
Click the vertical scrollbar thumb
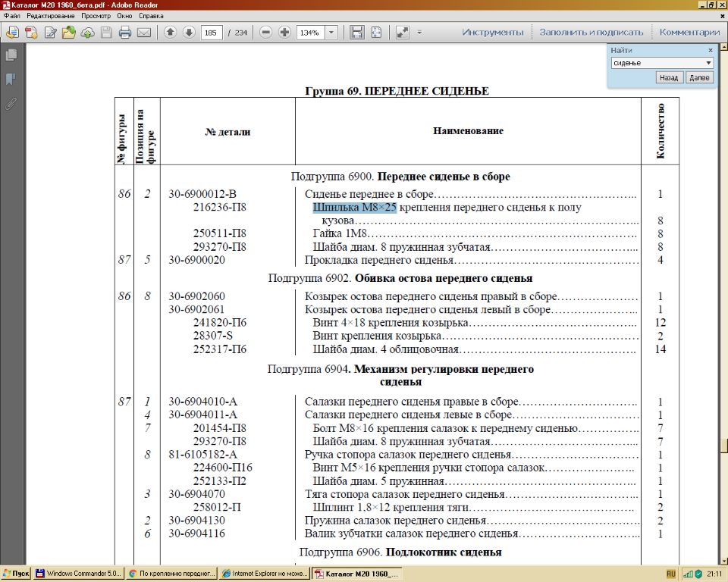point(723,445)
